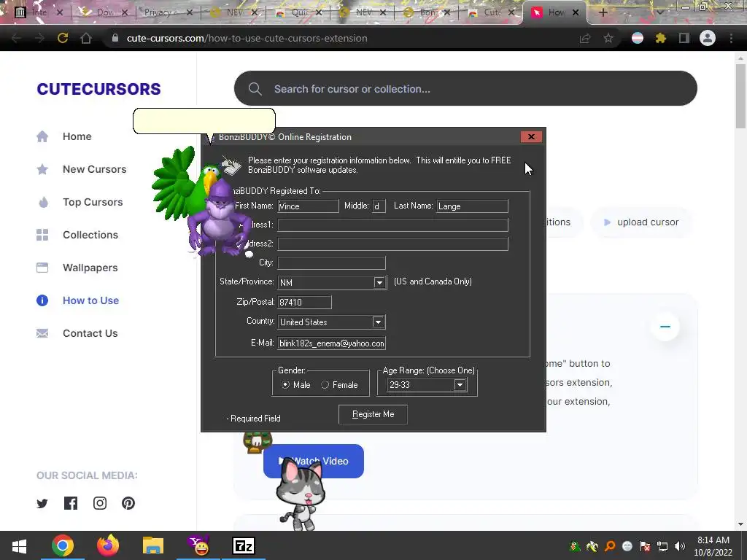Open the share page icon in address bar
The image size is (747, 560).
[x=585, y=38]
